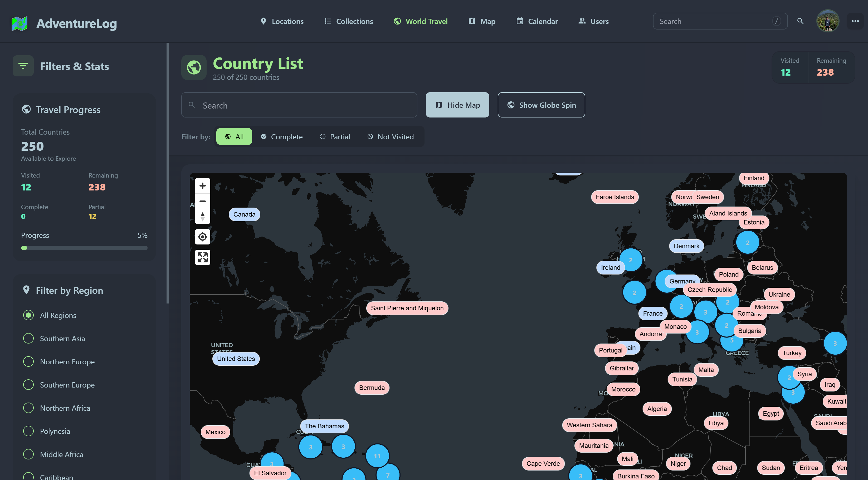This screenshot has height=480, width=868.
Task: Switch to the Calendar section
Action: (x=537, y=21)
